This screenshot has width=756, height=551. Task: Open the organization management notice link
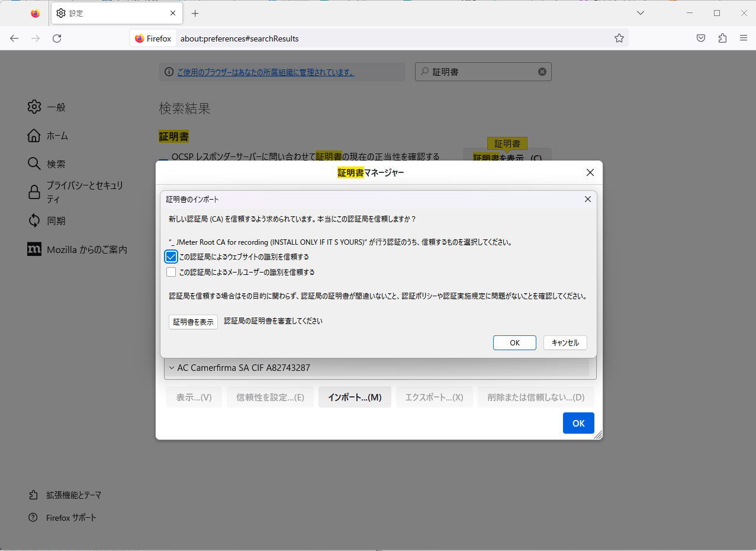point(265,72)
